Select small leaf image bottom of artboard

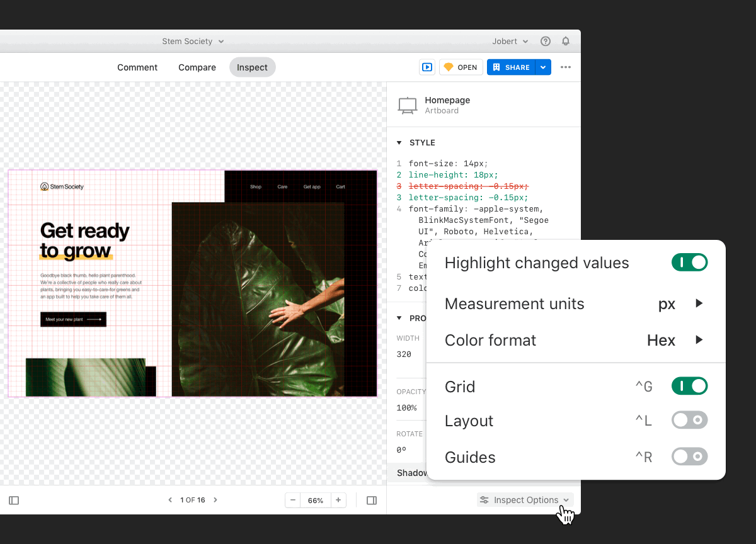86,377
